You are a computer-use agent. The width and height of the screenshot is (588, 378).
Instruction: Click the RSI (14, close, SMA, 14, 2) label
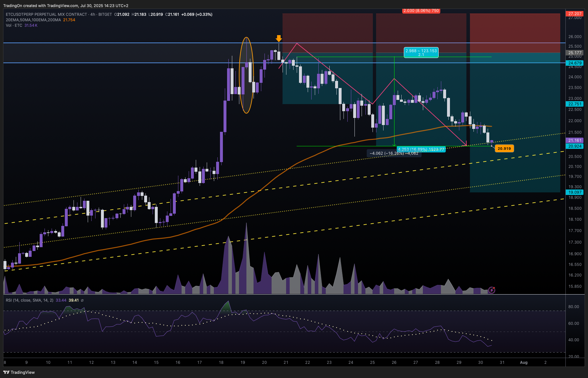[29, 300]
